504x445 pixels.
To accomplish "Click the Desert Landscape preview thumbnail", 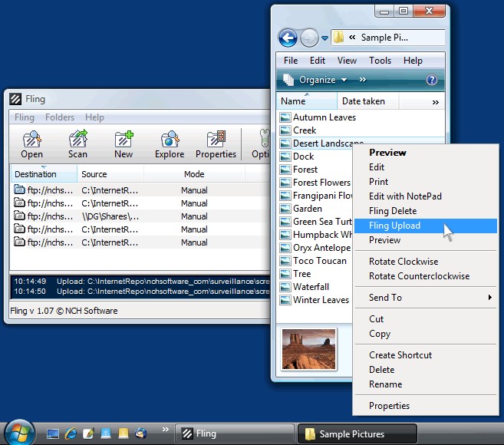I will (309, 350).
